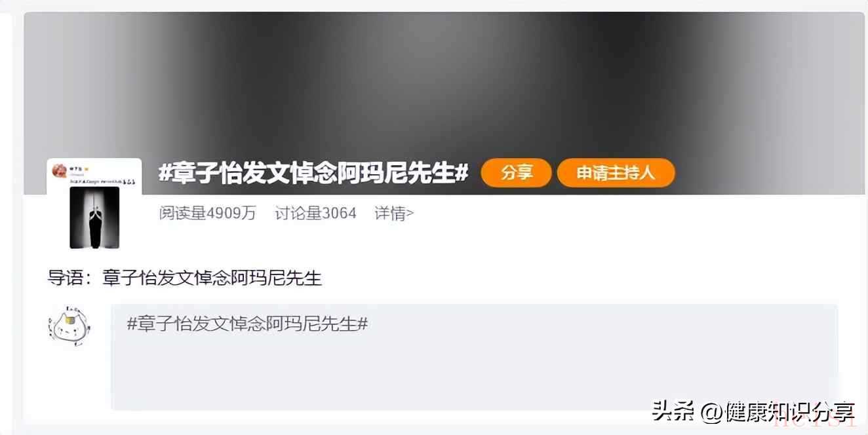Click the cat avatar beside the comment box
The width and height of the screenshot is (868, 435).
(69, 326)
